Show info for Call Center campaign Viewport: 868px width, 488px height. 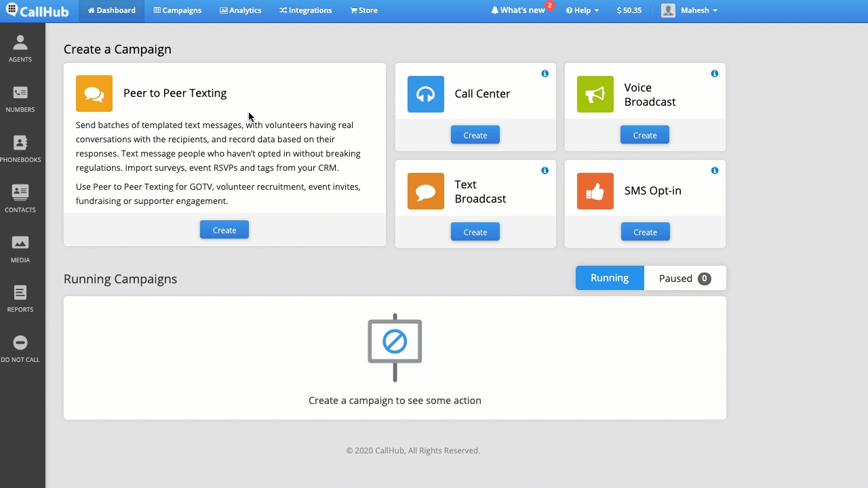tap(545, 73)
